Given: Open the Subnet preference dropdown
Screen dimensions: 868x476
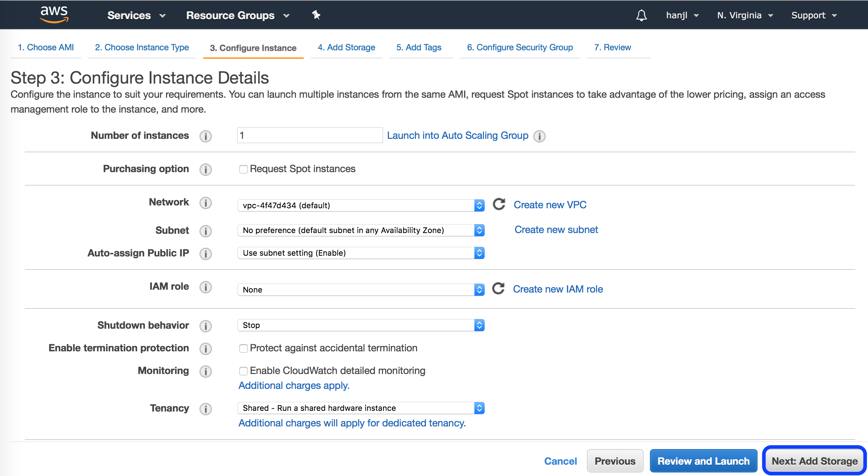Looking at the screenshot, I should [x=360, y=230].
